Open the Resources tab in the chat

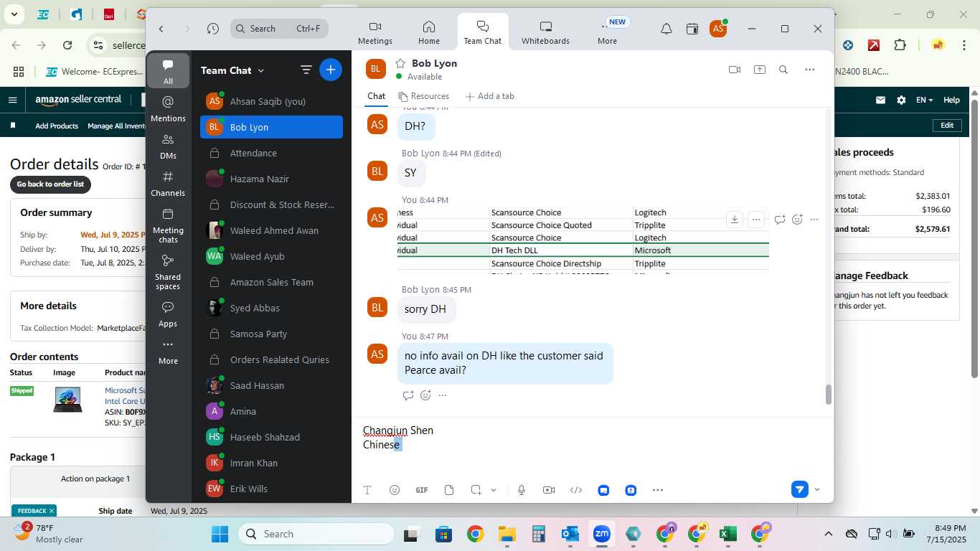click(x=424, y=96)
